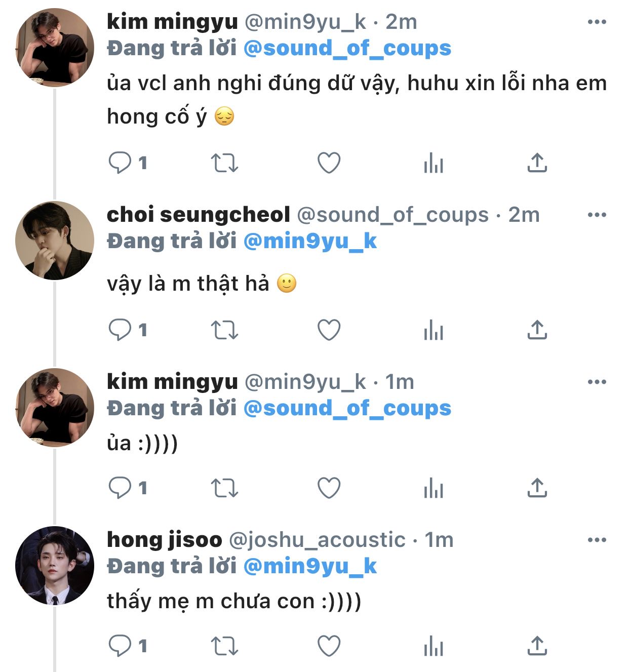Open more options on hong jisoo's tweet
Viewport: 629px width, 672px height.
pyautogui.click(x=597, y=540)
